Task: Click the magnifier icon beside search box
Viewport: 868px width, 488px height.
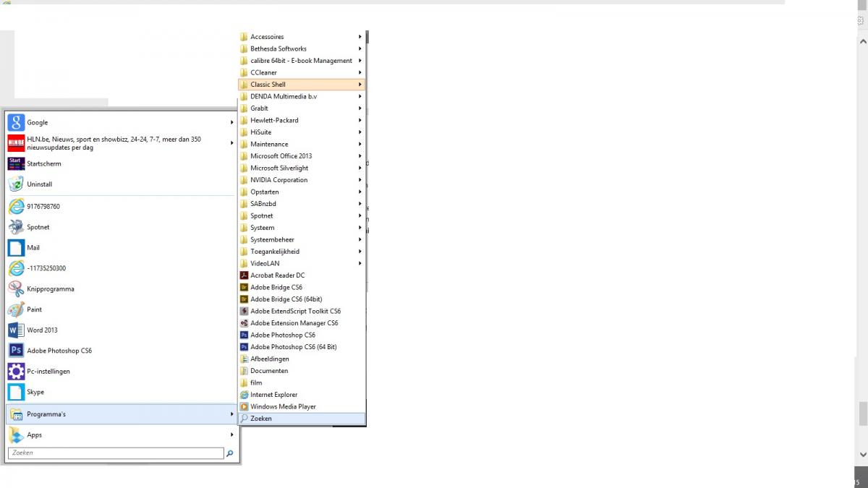Action: 230,453
